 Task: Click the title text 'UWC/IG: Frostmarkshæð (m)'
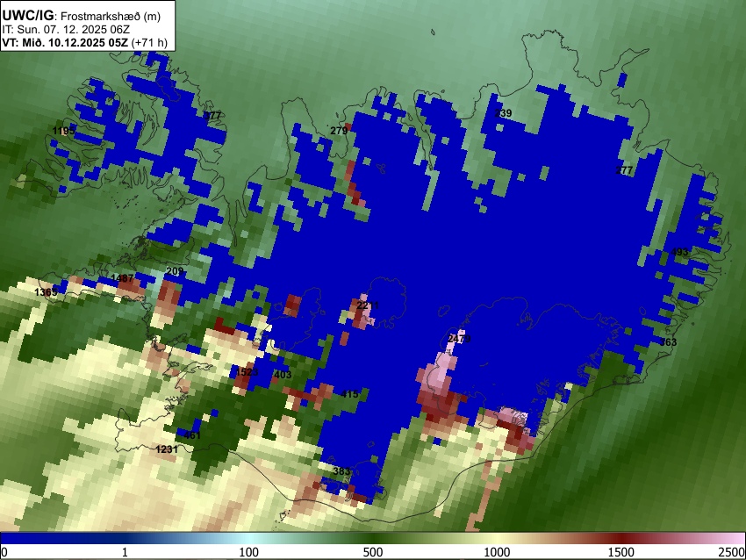coord(82,16)
